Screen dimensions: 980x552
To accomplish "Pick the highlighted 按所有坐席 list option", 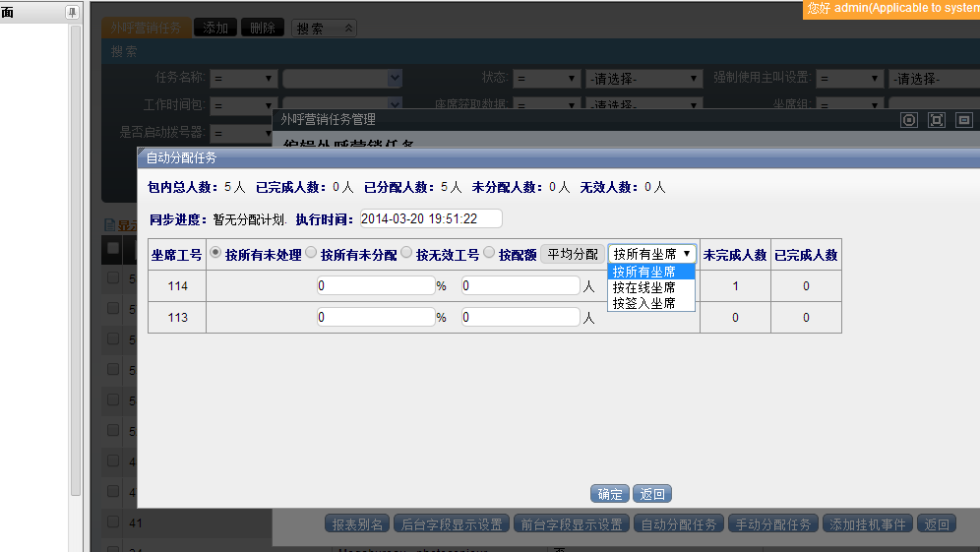I will click(x=644, y=272).
